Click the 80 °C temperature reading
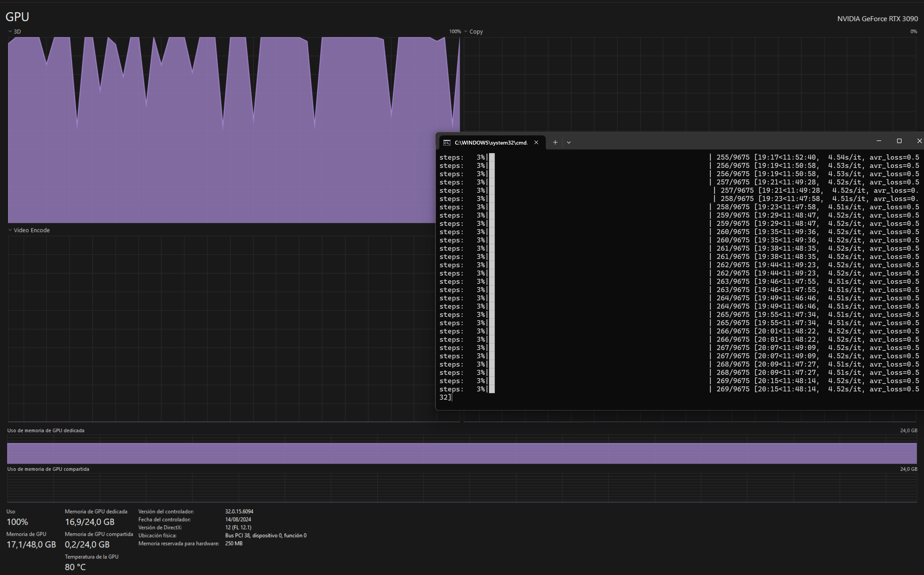Image resolution: width=924 pixels, height=575 pixels. (x=75, y=567)
